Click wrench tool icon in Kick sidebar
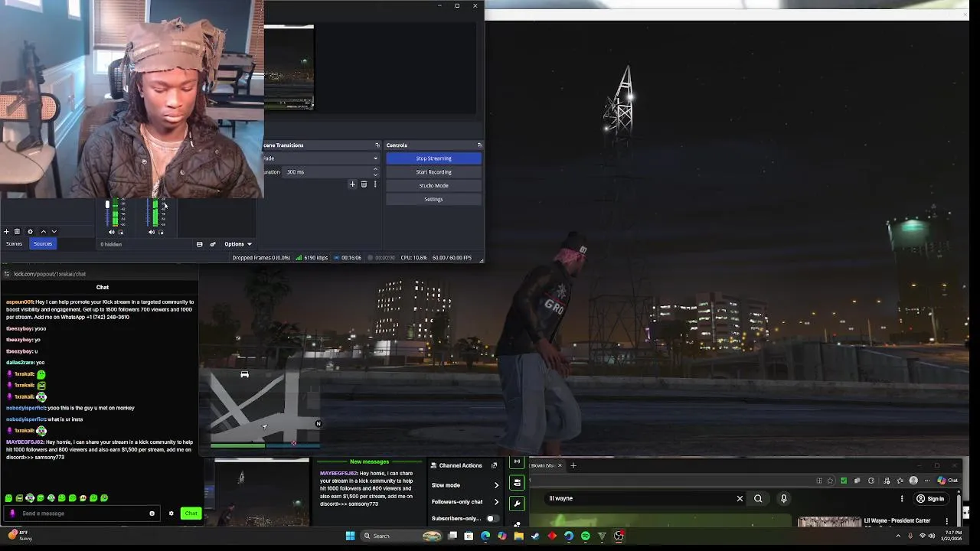Viewport: 980px width, 551px height. 517,504
